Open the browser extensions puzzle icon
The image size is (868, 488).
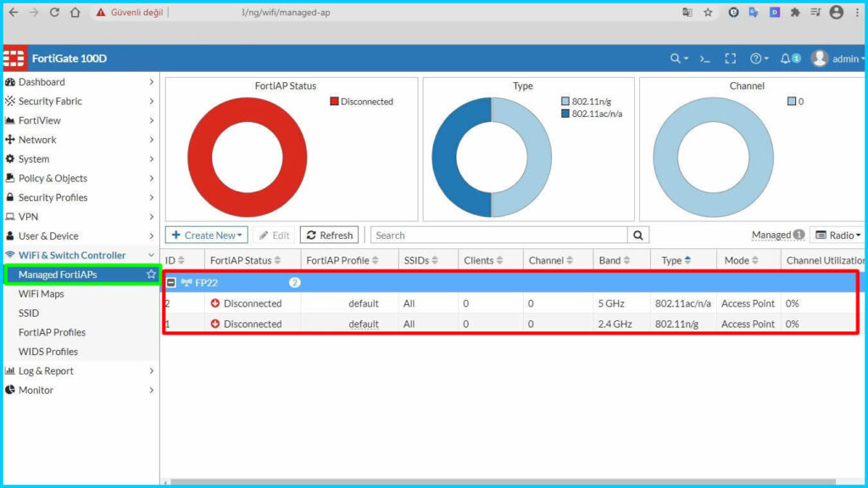[795, 12]
